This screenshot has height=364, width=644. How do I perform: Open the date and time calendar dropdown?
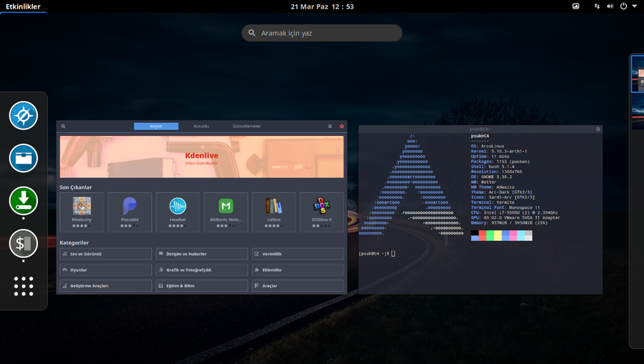click(x=322, y=6)
